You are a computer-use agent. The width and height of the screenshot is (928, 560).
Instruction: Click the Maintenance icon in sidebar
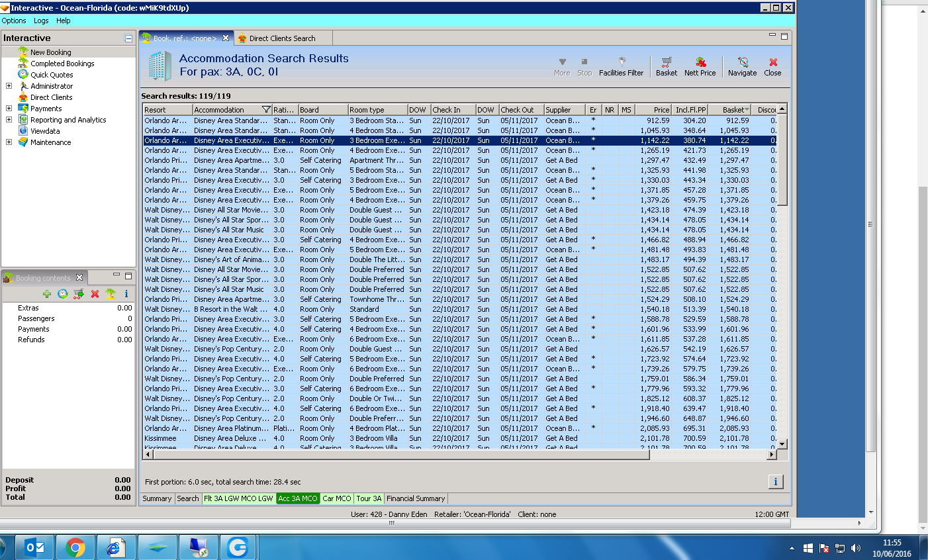pyautogui.click(x=23, y=142)
